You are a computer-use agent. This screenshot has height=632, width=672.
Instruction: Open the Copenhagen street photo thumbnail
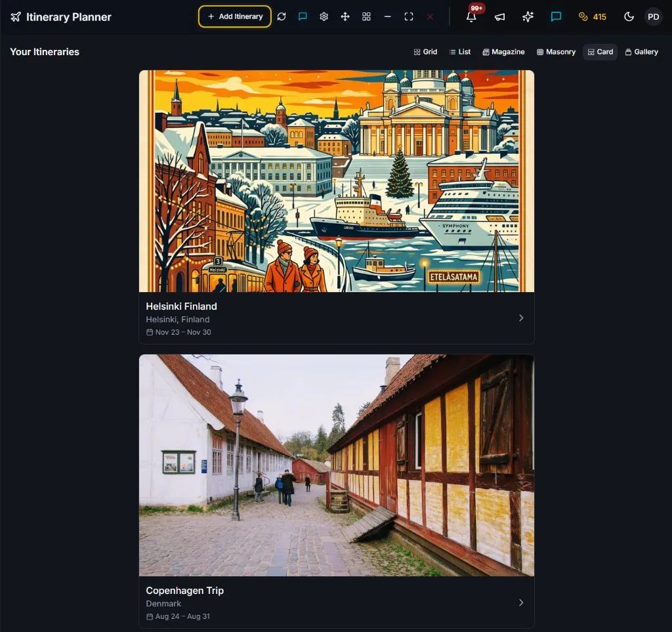pos(337,465)
